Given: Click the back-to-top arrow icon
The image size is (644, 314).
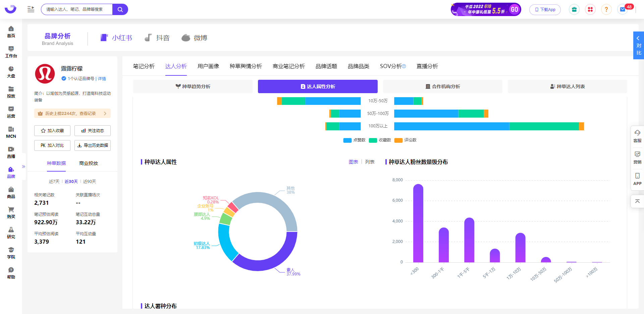Looking at the screenshot, I should point(637,201).
